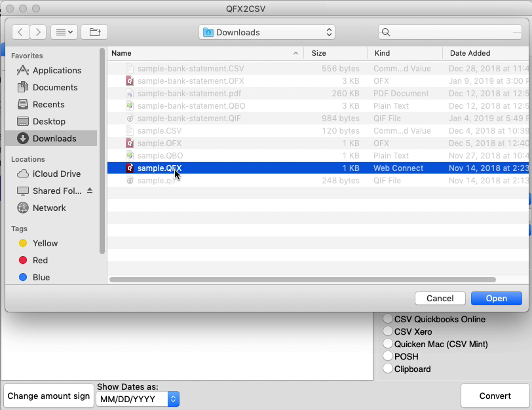Screen dimensions: 532x410
Task: Click the Desktop sidebar icon
Action: pos(23,121)
